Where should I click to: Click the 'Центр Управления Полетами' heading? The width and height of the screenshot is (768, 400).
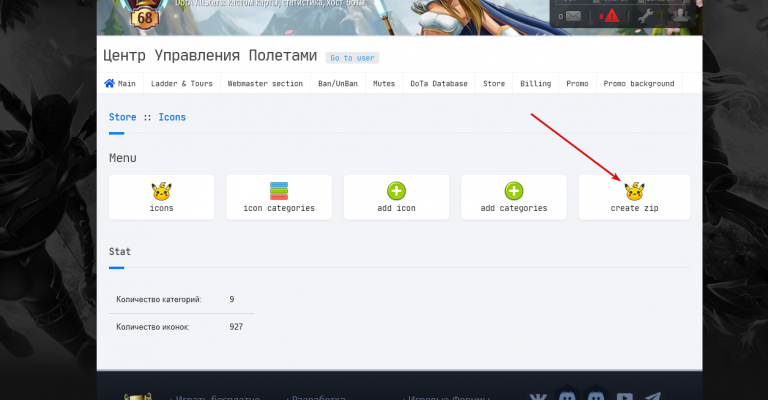click(x=210, y=56)
